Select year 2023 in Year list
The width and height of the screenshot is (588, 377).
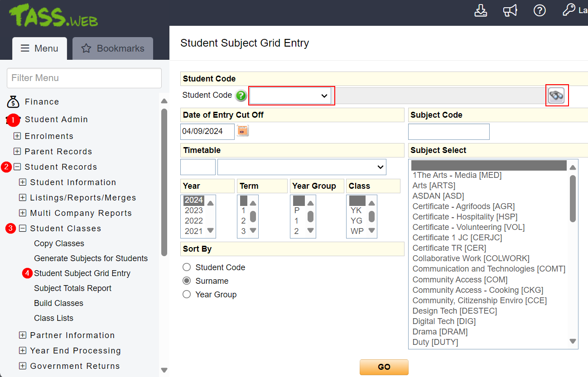(194, 210)
